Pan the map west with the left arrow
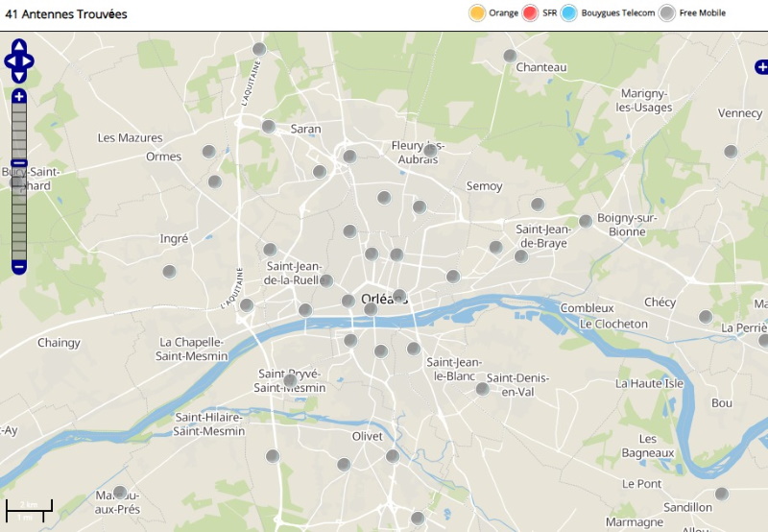 click(x=10, y=61)
